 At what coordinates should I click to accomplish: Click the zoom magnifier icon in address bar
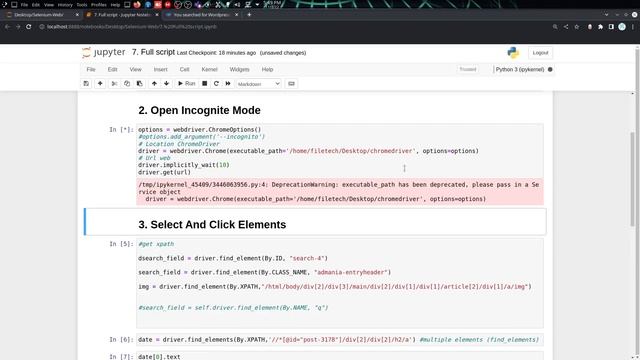(555, 27)
